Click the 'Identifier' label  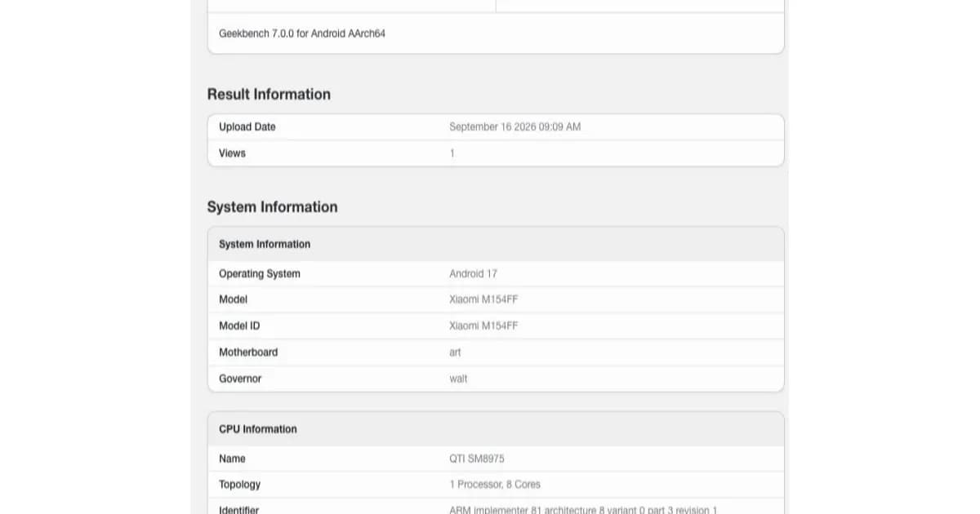pyautogui.click(x=238, y=510)
